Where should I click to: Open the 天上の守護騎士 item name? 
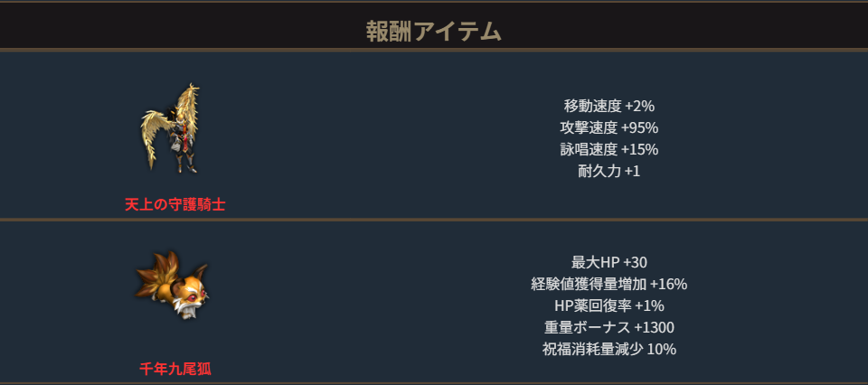pyautogui.click(x=175, y=204)
